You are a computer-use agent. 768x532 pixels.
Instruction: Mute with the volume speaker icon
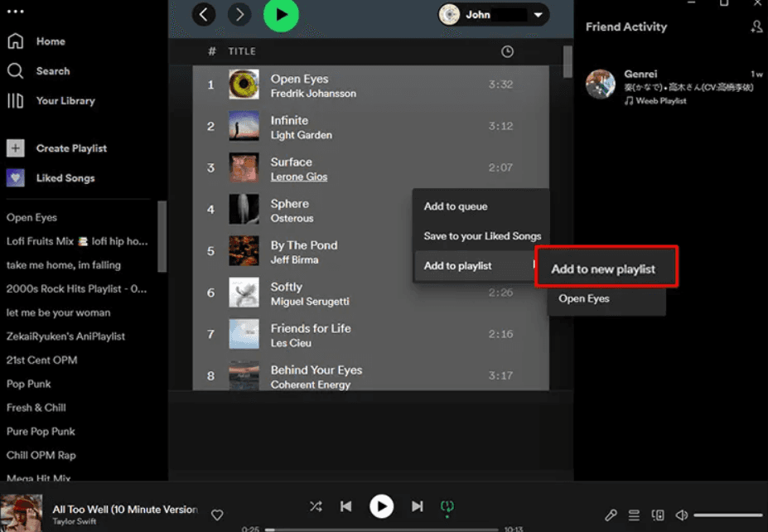[681, 515]
